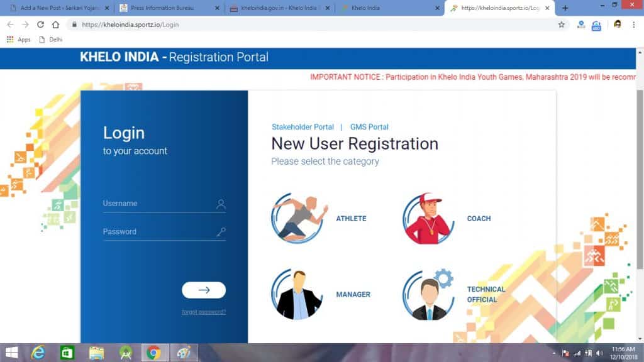
Task: Open the Windows Start menu
Action: [11, 353]
